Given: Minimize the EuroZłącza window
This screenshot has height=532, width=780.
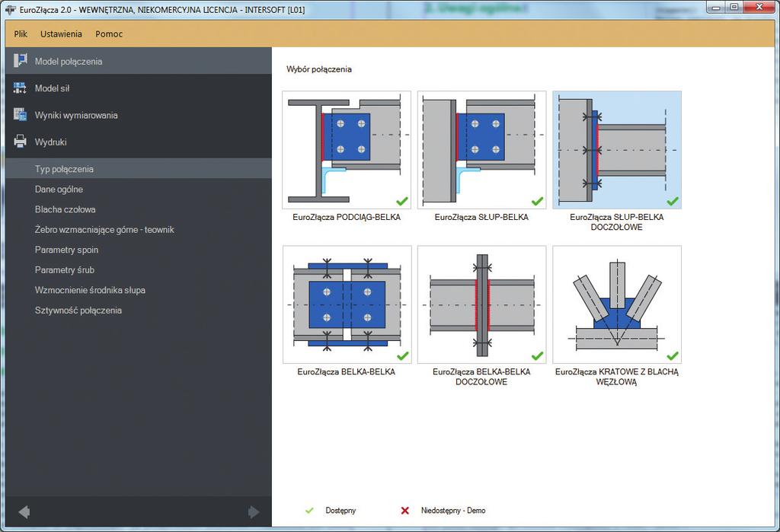Looking at the screenshot, I should point(716,8).
